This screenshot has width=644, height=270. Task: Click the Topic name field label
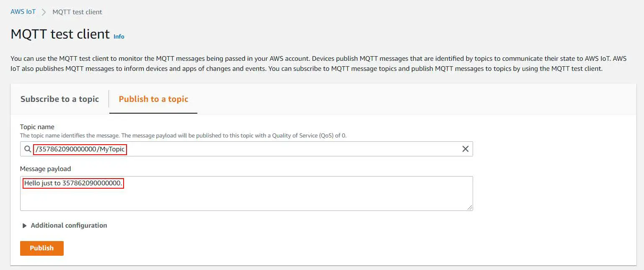click(x=37, y=127)
